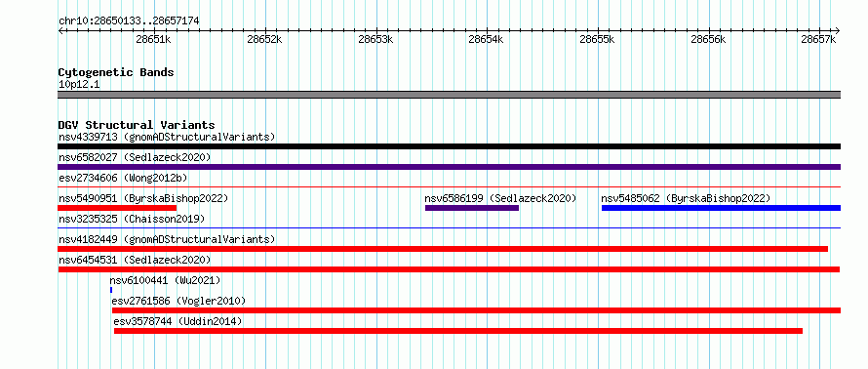Click the 28657k ruler label

818,40
